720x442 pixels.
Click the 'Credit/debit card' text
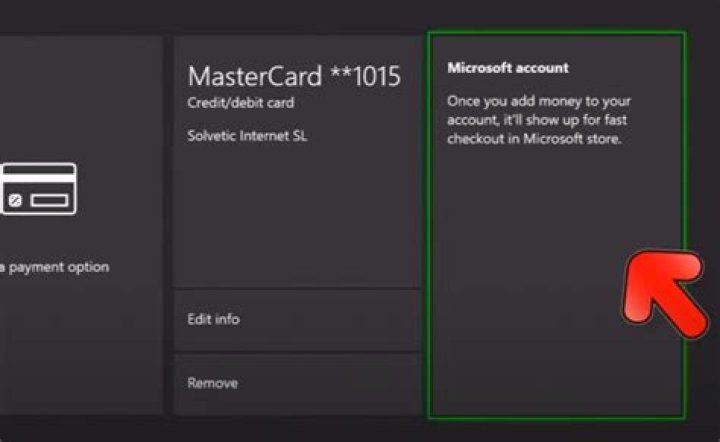[x=241, y=103]
